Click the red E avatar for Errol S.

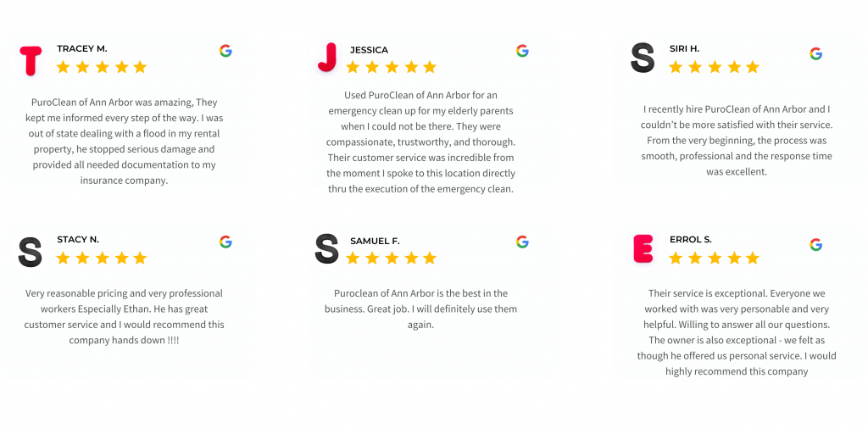(x=643, y=248)
